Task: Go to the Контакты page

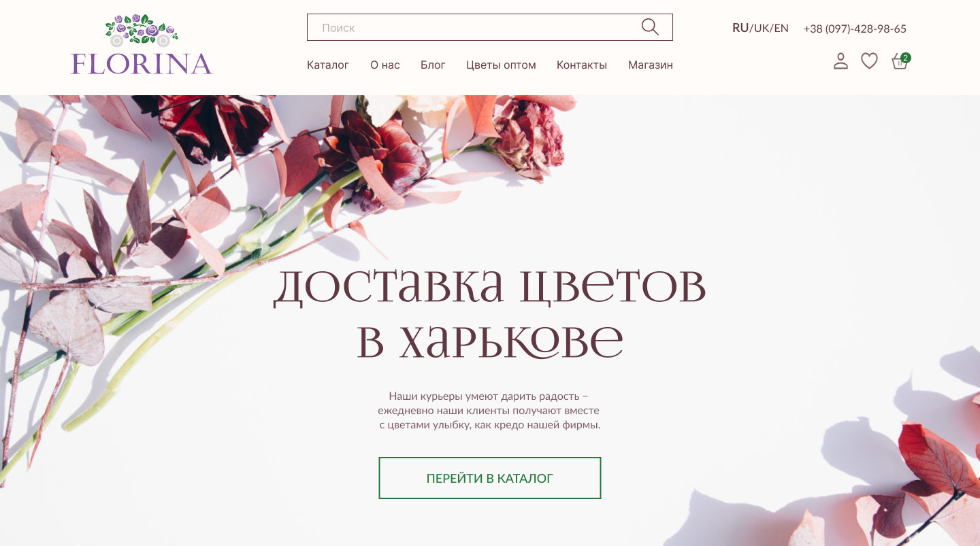Action: coord(582,65)
